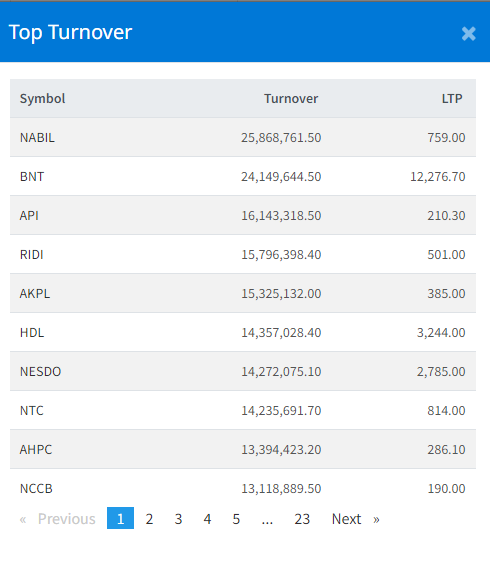Open page 4 in pagination
The height and width of the screenshot is (561, 490).
(x=207, y=518)
